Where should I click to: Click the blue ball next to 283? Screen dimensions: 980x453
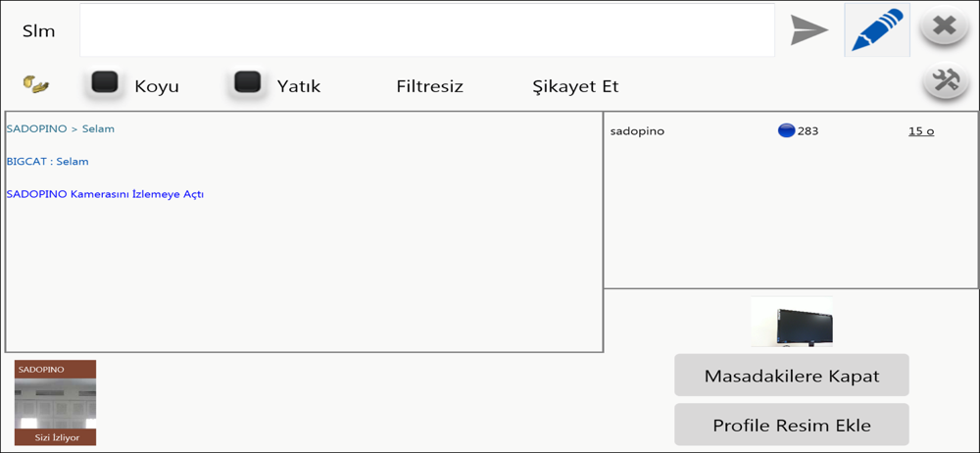pyautogui.click(x=786, y=130)
